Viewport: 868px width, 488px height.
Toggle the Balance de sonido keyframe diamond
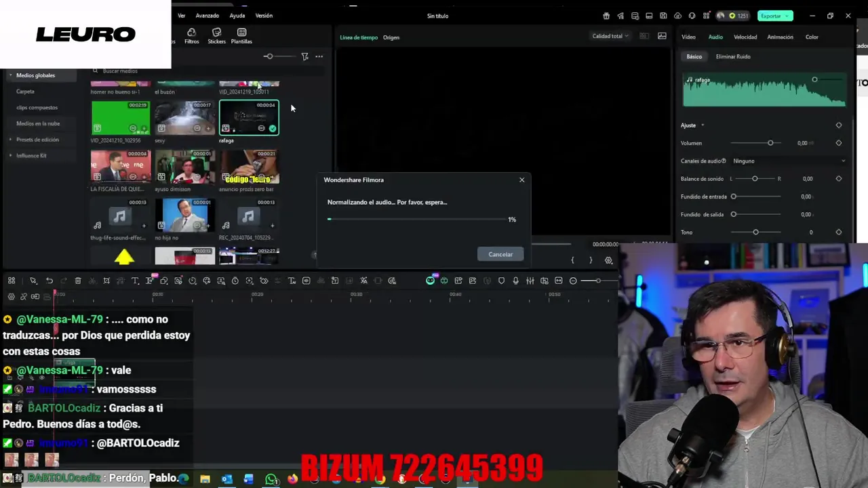[x=839, y=179]
